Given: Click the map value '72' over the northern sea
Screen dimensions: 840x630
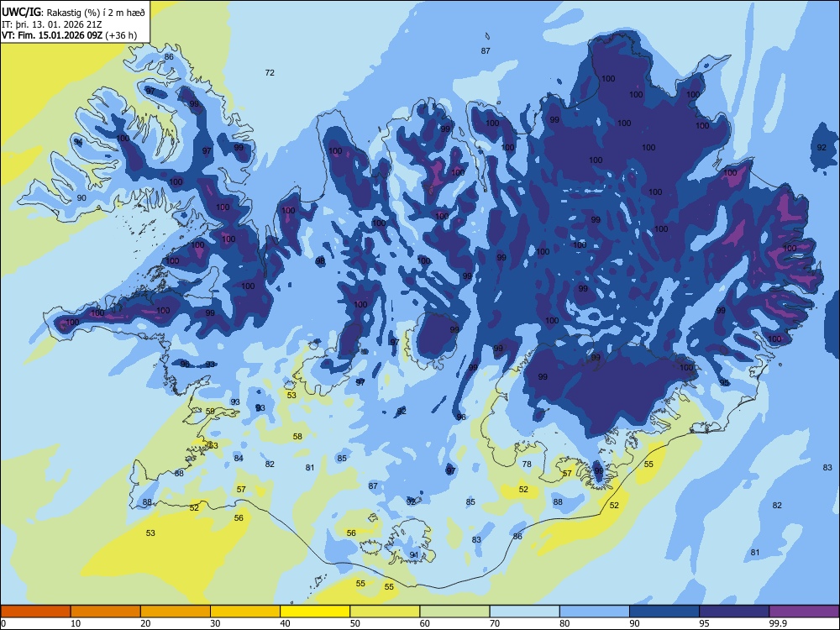Looking at the screenshot, I should pyautogui.click(x=270, y=73).
